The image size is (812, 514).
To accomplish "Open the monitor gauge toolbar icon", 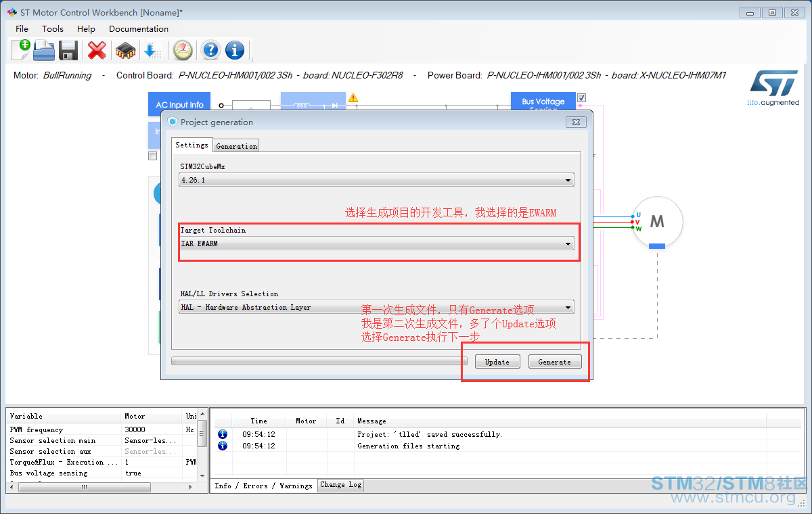I will coord(183,50).
